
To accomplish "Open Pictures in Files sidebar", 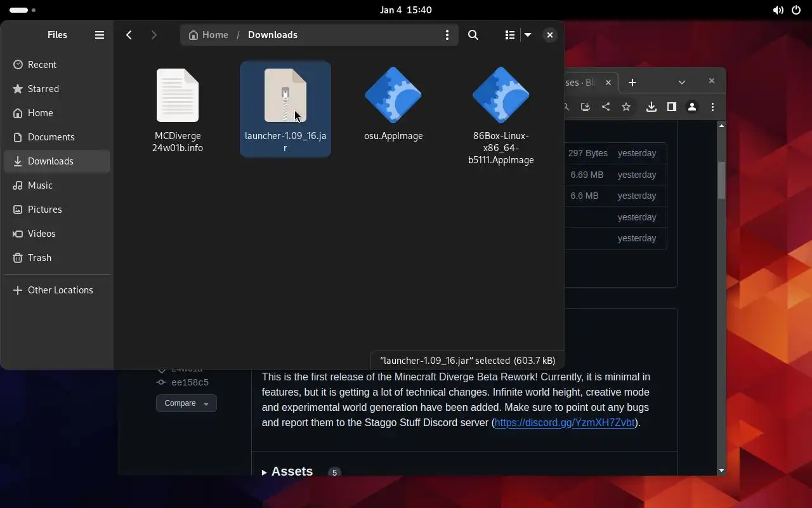I will coord(57,210).
